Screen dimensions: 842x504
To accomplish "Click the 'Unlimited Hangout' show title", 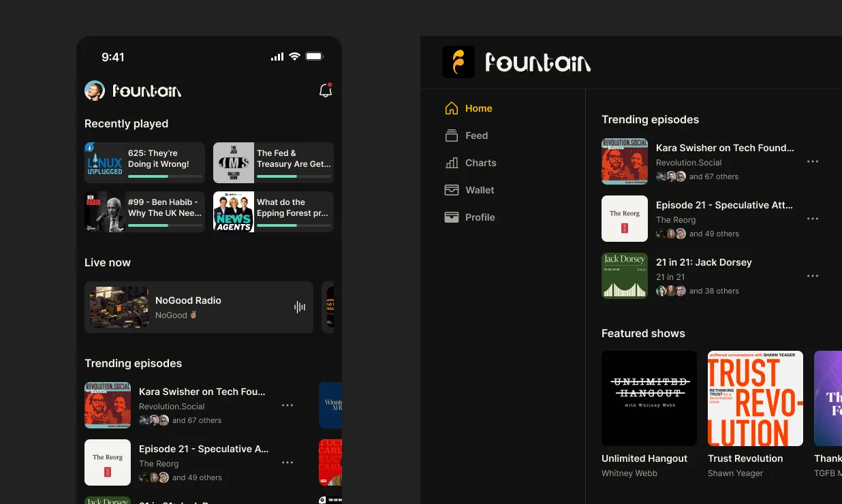I will (644, 458).
